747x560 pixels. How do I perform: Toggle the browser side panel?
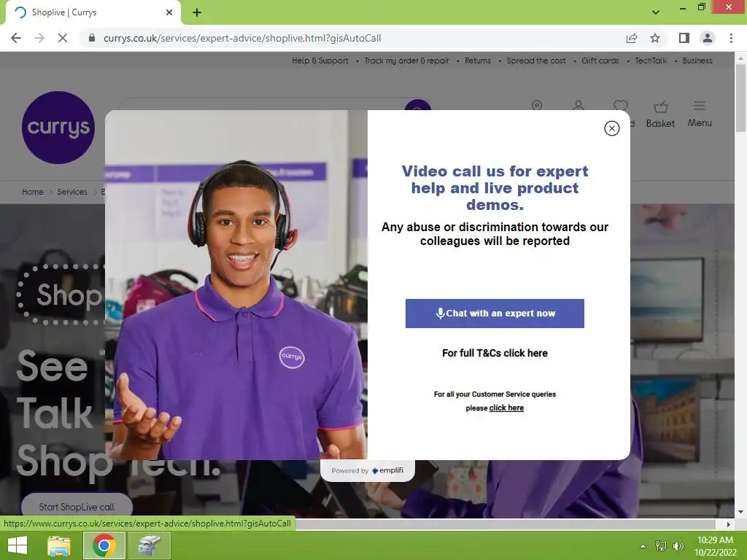tap(684, 38)
